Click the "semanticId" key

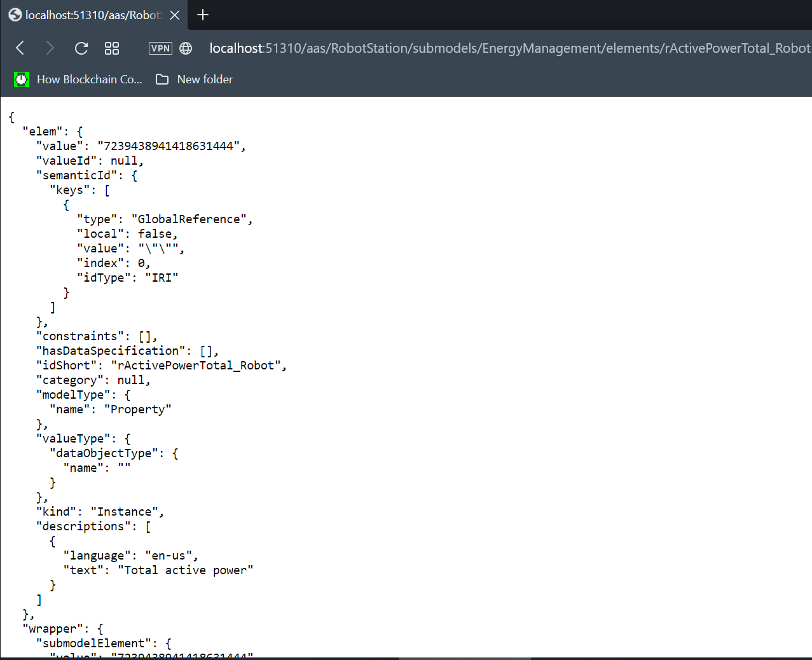coord(76,175)
